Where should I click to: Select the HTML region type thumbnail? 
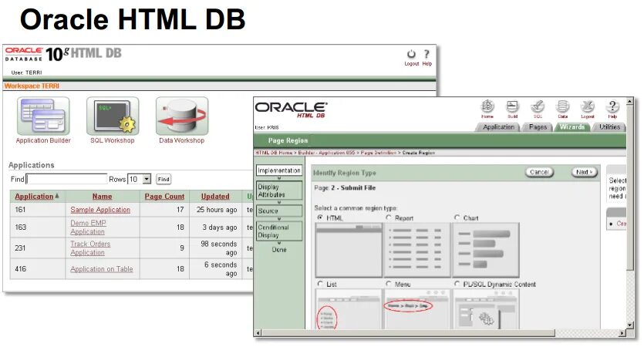[x=349, y=250]
